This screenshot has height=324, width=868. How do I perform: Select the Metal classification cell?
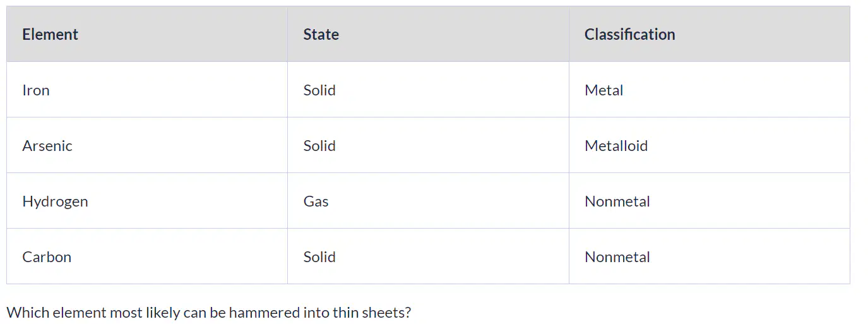[x=710, y=90]
